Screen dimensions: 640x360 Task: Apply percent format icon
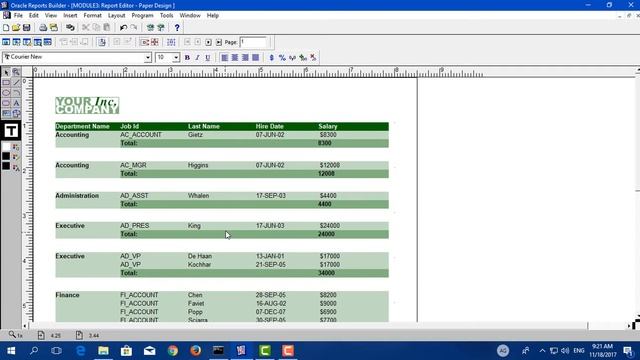pyautogui.click(x=282, y=58)
